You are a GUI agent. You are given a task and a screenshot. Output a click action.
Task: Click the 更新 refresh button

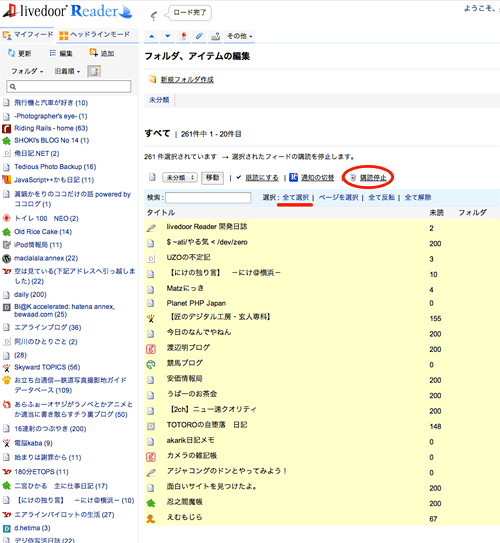coord(20,53)
